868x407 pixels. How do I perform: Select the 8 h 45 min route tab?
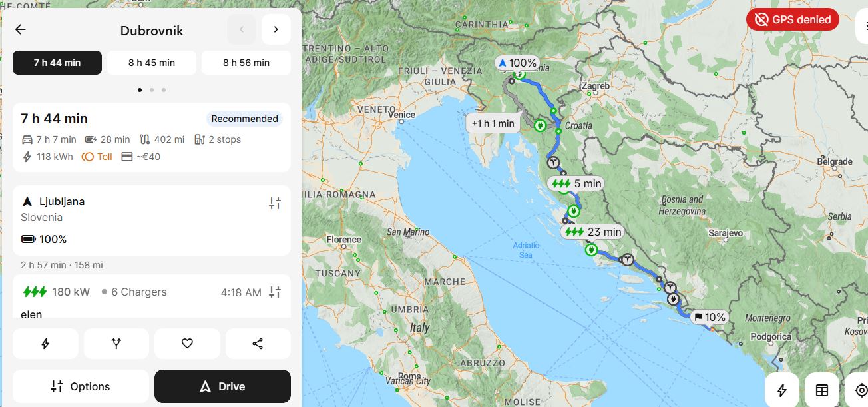click(152, 63)
